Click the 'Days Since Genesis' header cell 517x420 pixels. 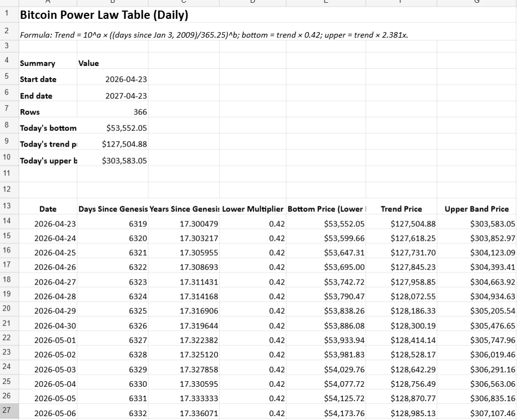pyautogui.click(x=113, y=206)
